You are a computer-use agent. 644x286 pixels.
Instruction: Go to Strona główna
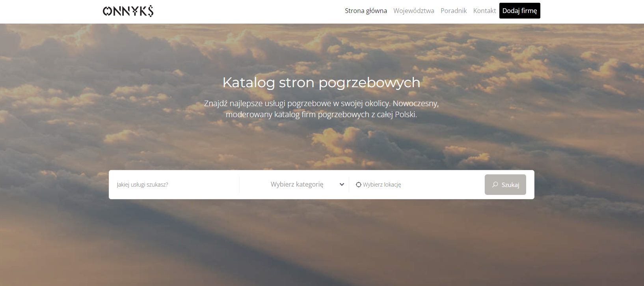point(366,11)
